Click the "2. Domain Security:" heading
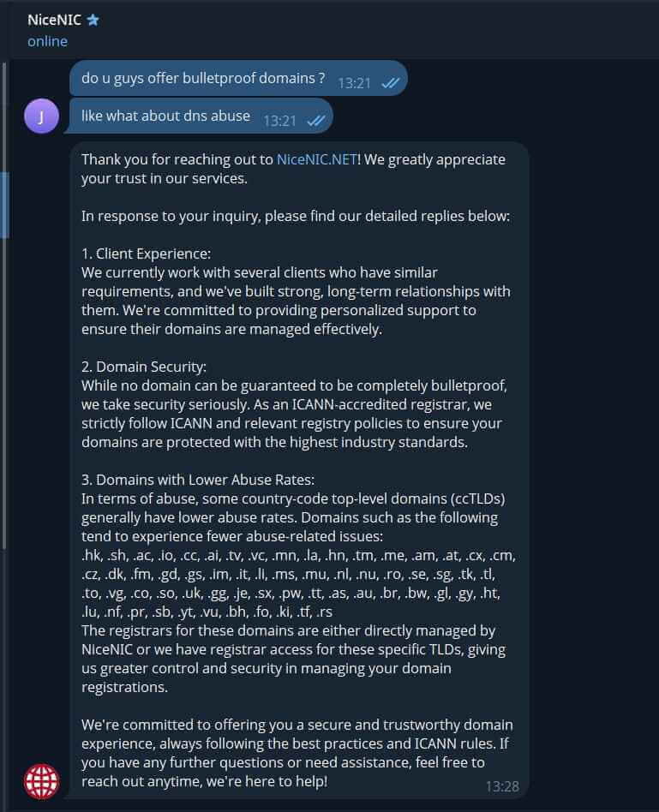This screenshot has height=812, width=659. point(144,367)
